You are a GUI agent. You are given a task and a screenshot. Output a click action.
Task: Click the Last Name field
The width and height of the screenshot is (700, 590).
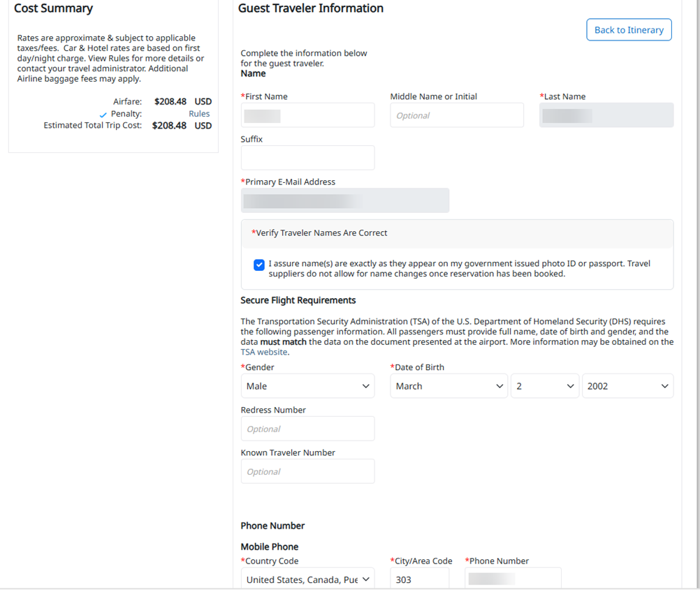coord(606,116)
